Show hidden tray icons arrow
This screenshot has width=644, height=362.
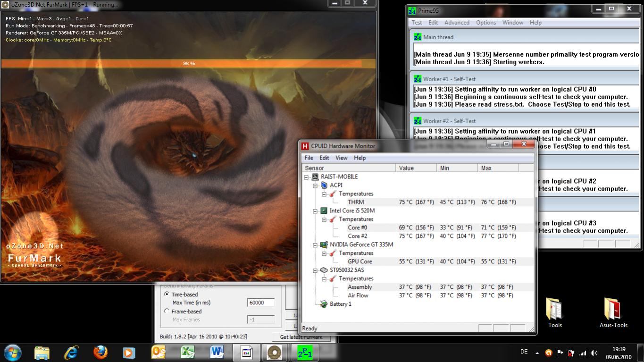tap(537, 353)
